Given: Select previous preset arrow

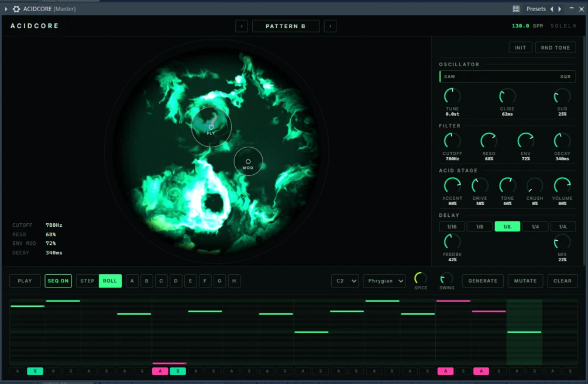Looking at the screenshot, I should [x=552, y=9].
